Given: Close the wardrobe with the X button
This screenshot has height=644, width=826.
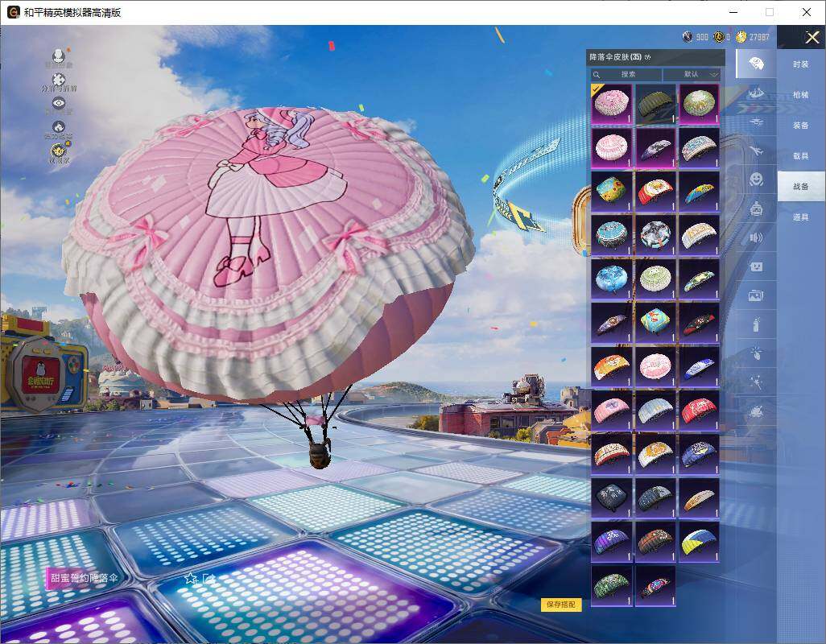Looking at the screenshot, I should pyautogui.click(x=812, y=37).
